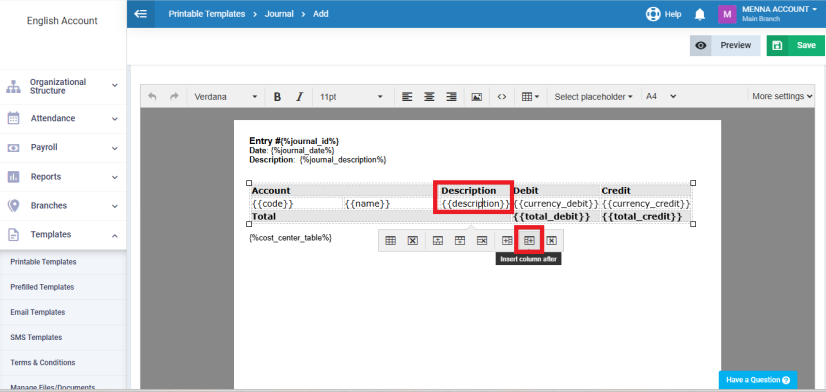
Task: Expand the More settings menu
Action: (782, 96)
